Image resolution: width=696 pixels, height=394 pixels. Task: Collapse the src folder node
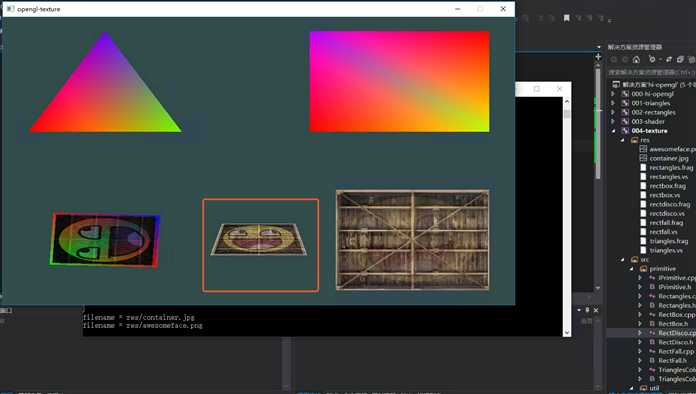pos(623,260)
